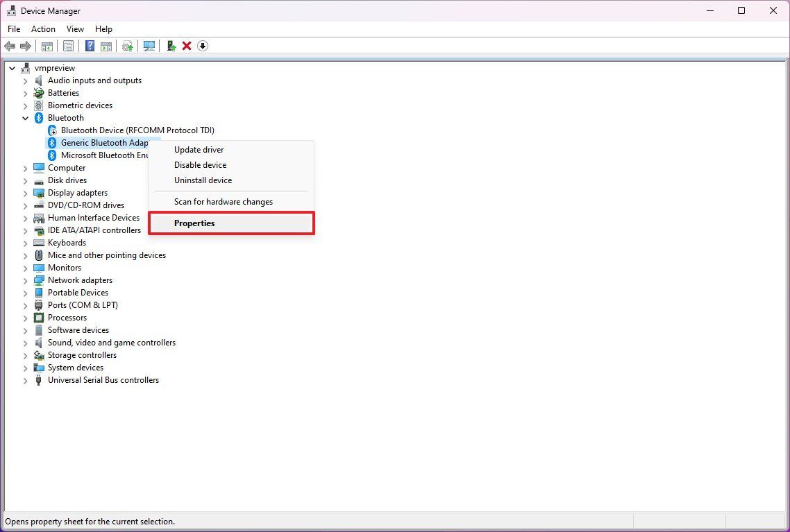This screenshot has width=790, height=532.
Task: Click the Uninstall device red X toolbar icon
Action: tap(186, 46)
